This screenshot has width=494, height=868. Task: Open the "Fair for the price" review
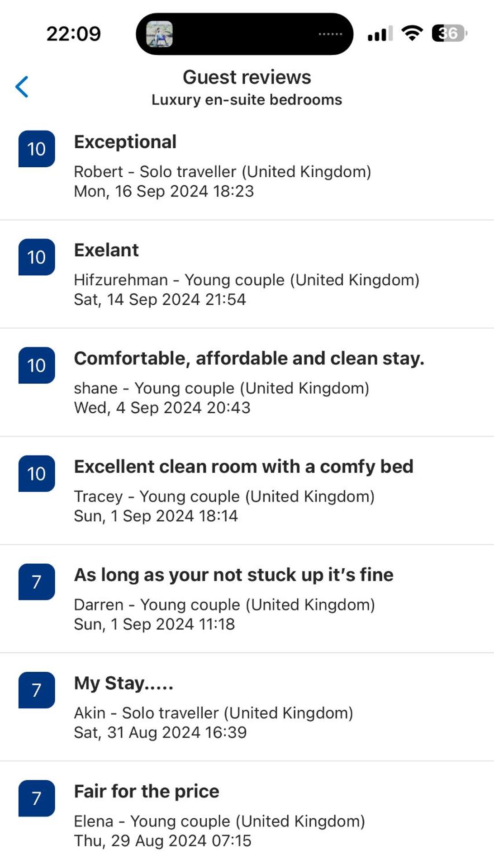[147, 792]
